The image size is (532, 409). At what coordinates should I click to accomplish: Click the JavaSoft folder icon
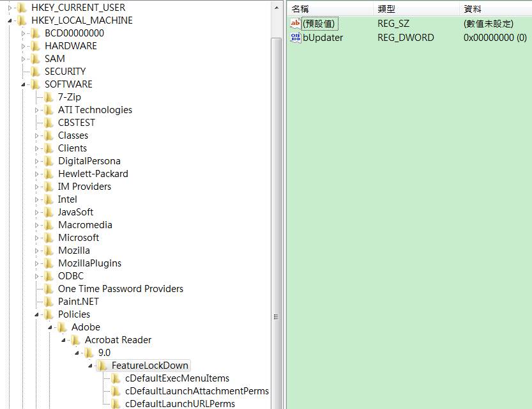[x=49, y=212]
